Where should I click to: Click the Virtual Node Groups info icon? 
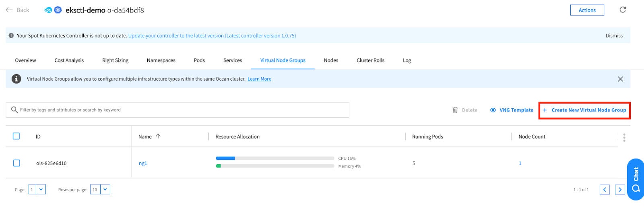click(16, 79)
